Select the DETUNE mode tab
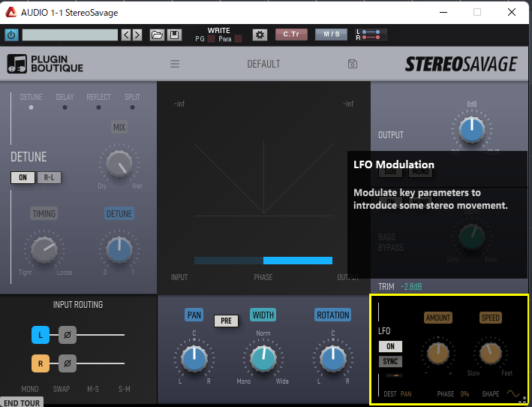Viewport: 532px width, 407px height. pyautogui.click(x=32, y=101)
